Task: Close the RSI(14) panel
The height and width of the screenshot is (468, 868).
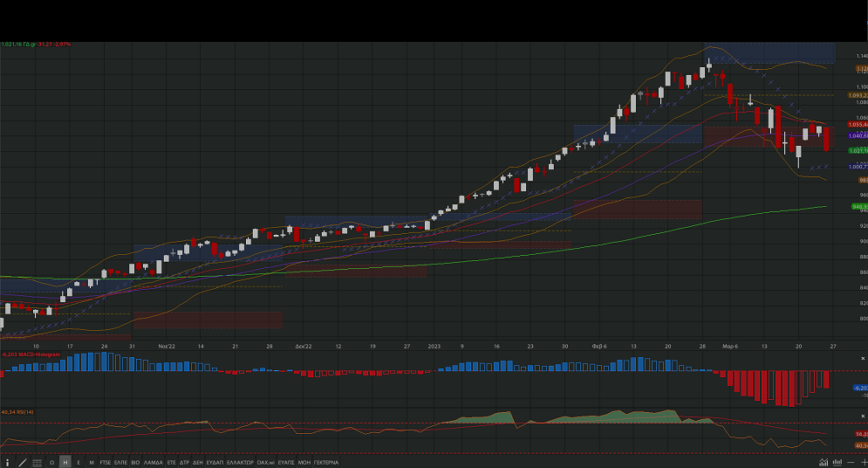Action: [863, 416]
